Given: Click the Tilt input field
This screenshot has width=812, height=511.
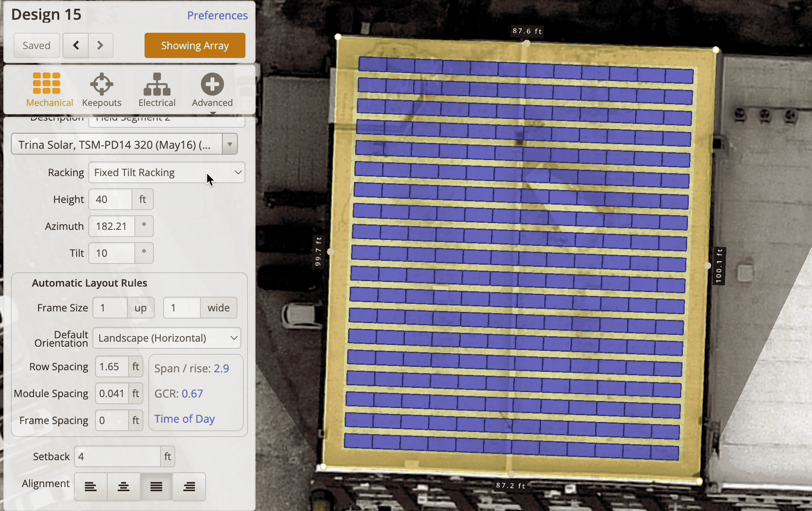Looking at the screenshot, I should pos(112,253).
